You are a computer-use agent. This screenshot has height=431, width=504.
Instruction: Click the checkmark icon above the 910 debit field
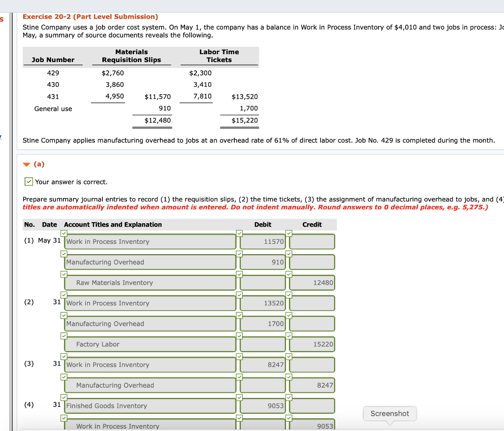[240, 254]
